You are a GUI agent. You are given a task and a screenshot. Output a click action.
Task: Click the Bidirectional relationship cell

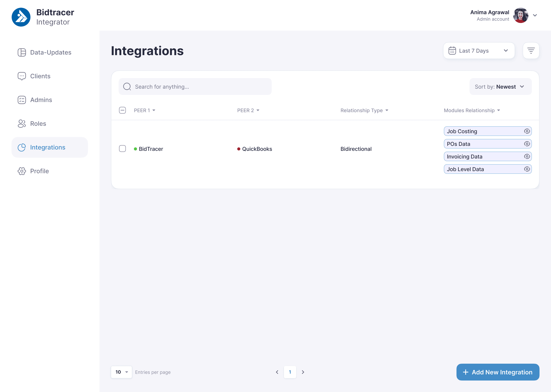[x=356, y=149]
